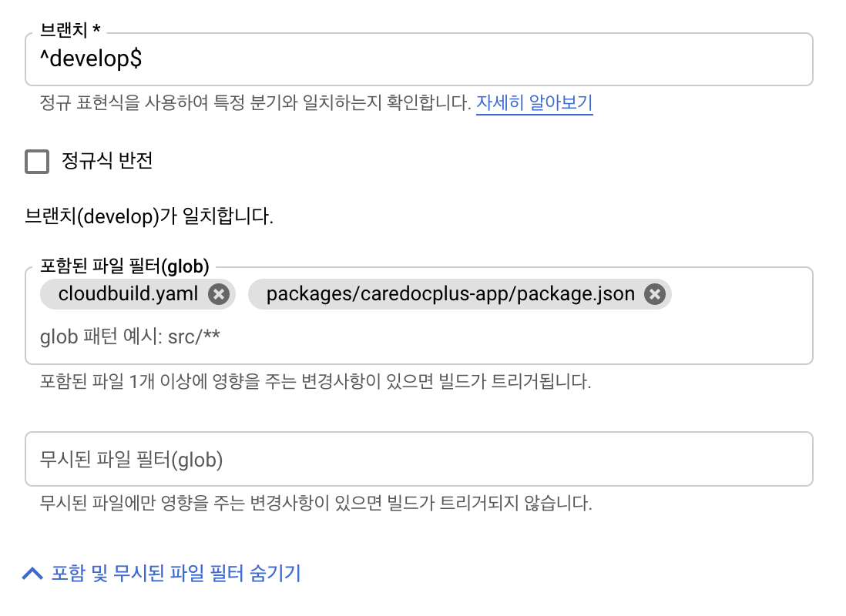Viewport: 846px width, 616px height.
Task: Click the collapse chevron arrow icon
Action: click(32, 574)
